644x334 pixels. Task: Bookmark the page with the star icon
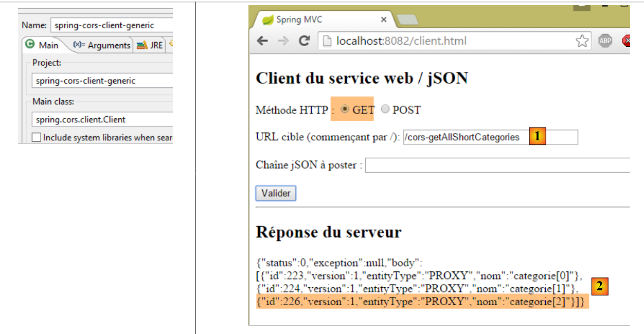click(x=582, y=41)
